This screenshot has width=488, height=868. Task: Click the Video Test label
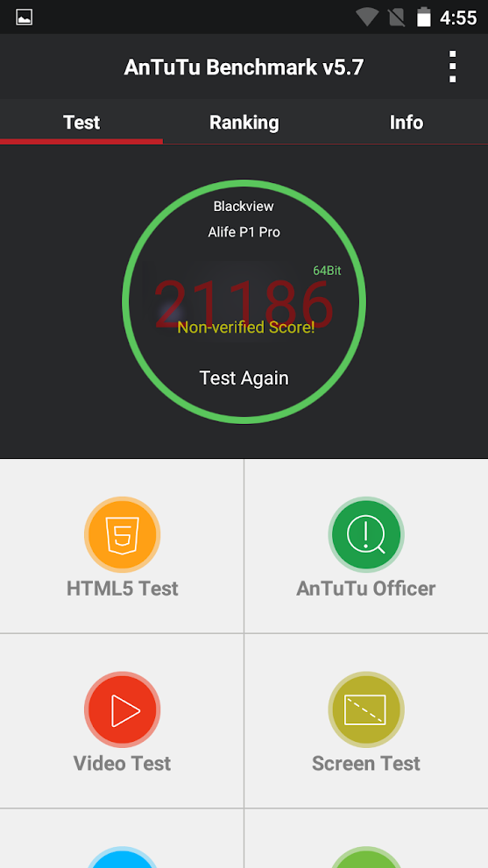click(123, 764)
